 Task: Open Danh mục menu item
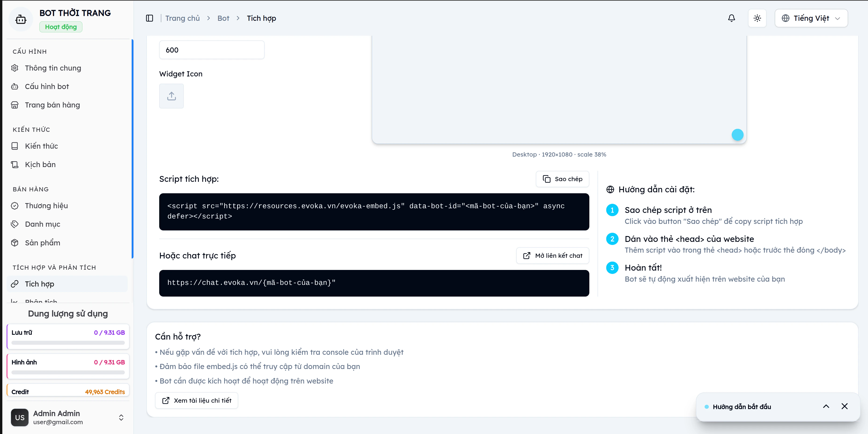click(x=67, y=224)
